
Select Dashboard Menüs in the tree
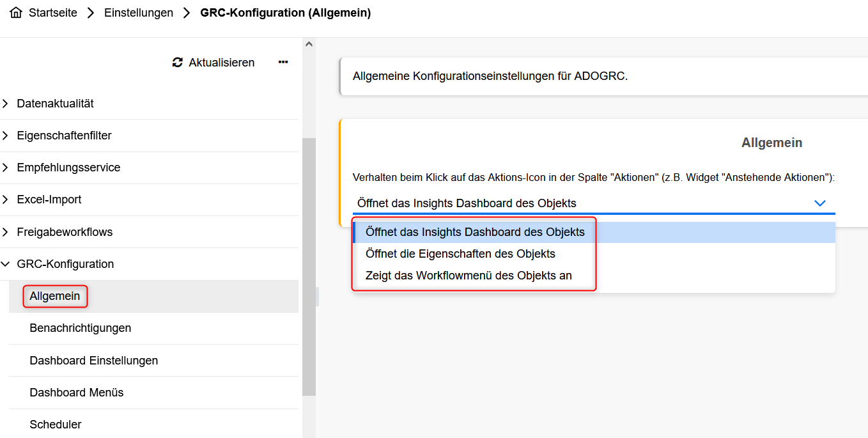(76, 393)
